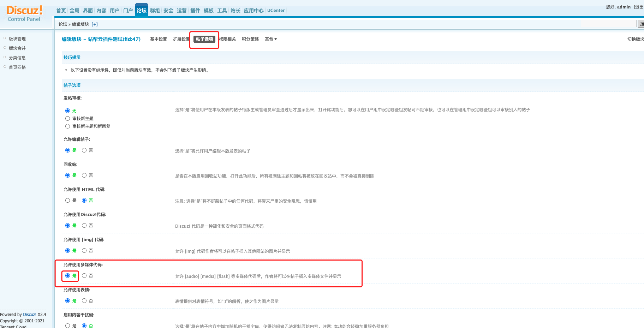This screenshot has width=644, height=328.
Task: Open UCenter from top navigation
Action: [276, 11]
